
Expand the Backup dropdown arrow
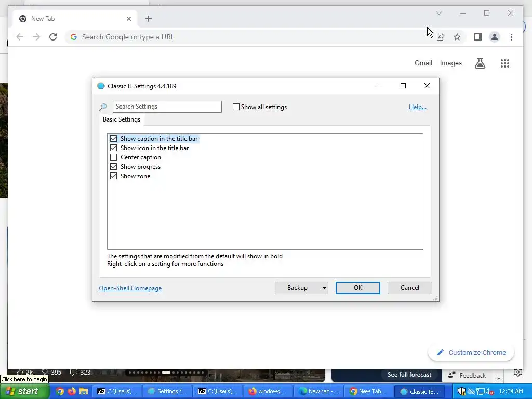(x=324, y=288)
